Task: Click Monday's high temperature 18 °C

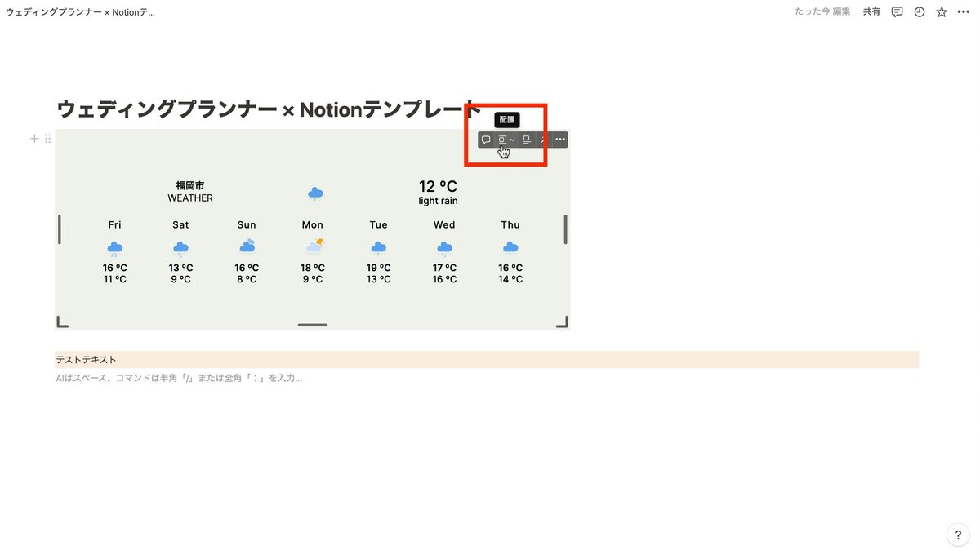Action: click(313, 268)
